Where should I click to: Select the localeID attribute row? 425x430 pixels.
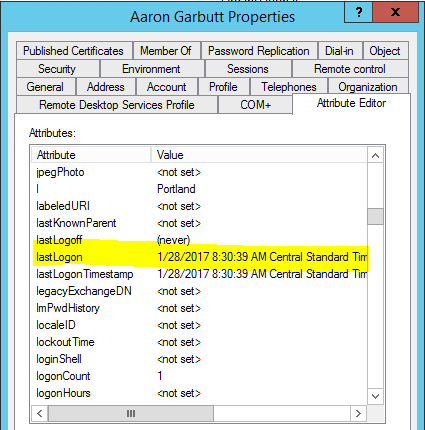pos(199,325)
